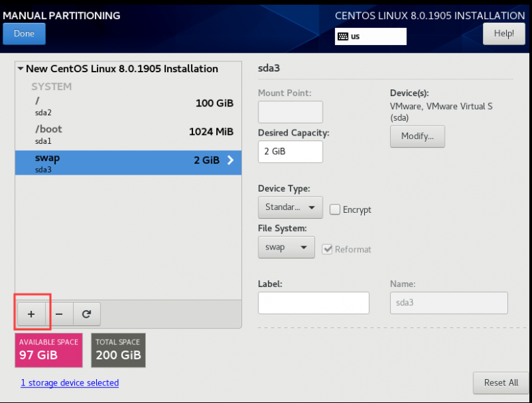Click the Help! button
The height and width of the screenshot is (403, 532).
(x=504, y=33)
